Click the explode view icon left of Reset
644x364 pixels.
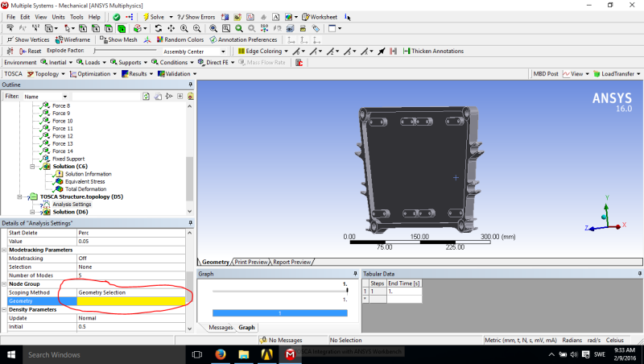pos(10,51)
